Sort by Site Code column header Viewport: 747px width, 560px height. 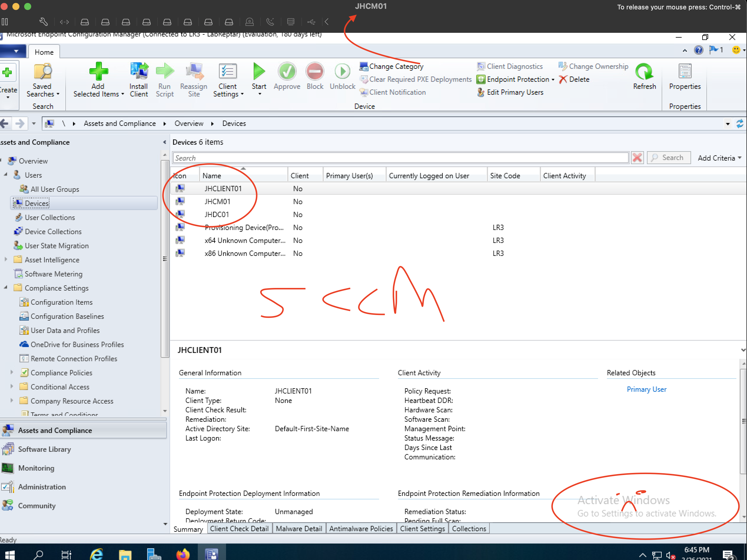513,176
